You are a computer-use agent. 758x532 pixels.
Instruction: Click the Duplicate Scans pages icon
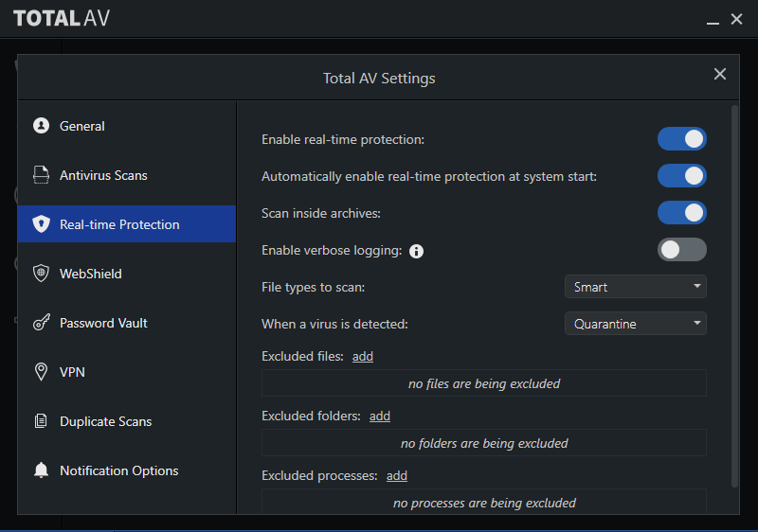tap(41, 421)
